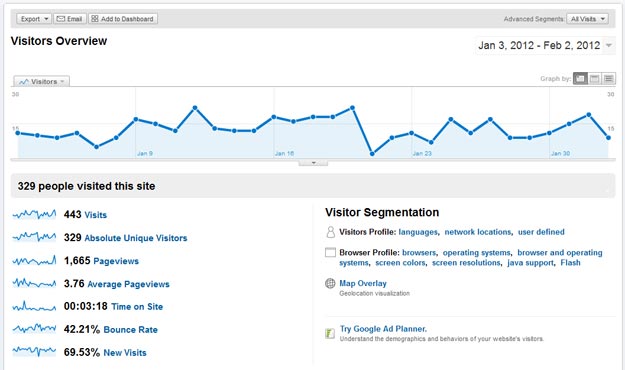Click the Bounce Rate sparkline
This screenshot has width=625, height=370.
[34, 329]
